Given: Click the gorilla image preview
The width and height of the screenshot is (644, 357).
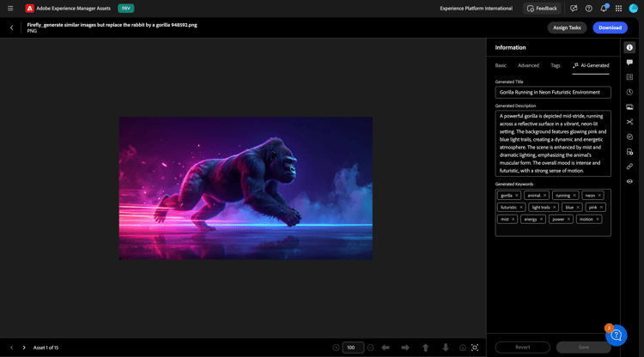Looking at the screenshot, I should click(x=246, y=188).
